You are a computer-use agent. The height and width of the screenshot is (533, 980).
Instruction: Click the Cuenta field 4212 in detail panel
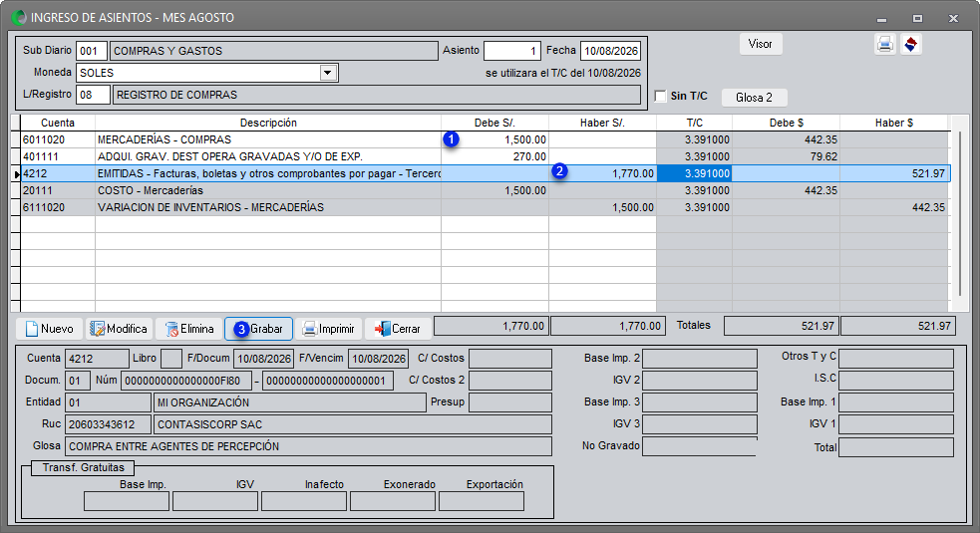click(x=97, y=359)
